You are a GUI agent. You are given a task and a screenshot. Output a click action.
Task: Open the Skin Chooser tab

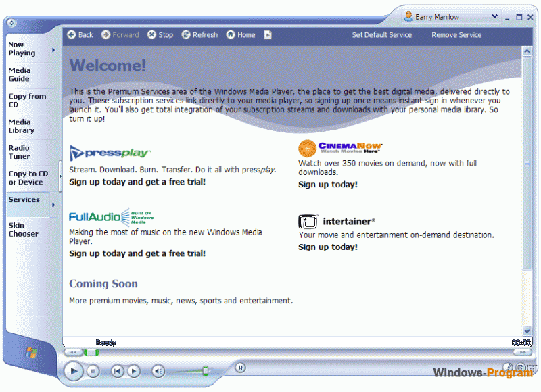tap(24, 230)
